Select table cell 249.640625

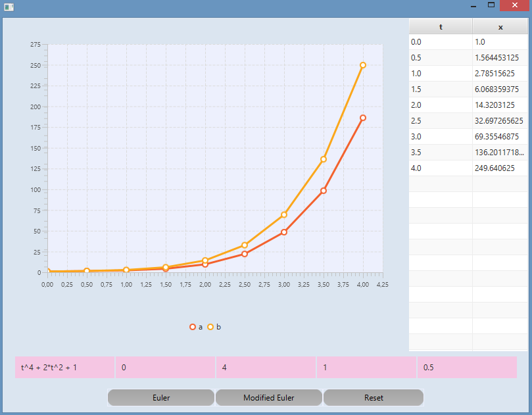[x=500, y=168]
